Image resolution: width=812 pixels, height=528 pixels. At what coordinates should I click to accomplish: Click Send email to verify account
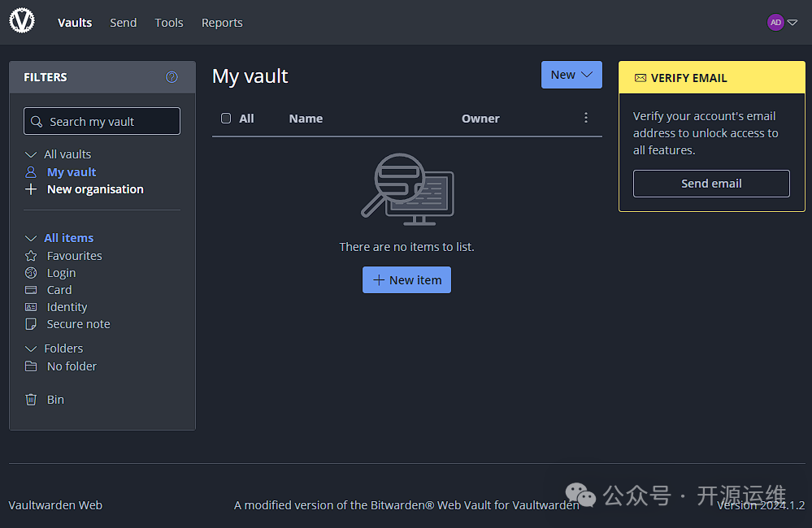point(710,183)
